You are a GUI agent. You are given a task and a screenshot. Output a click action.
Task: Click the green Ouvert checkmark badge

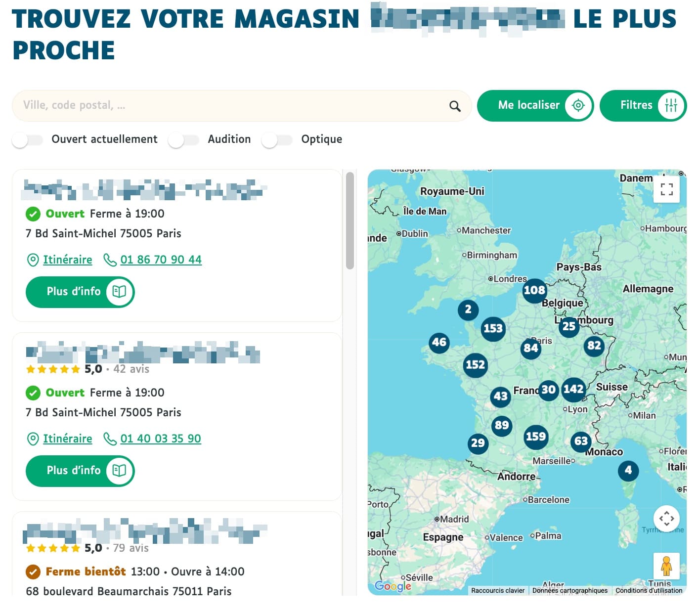33,214
